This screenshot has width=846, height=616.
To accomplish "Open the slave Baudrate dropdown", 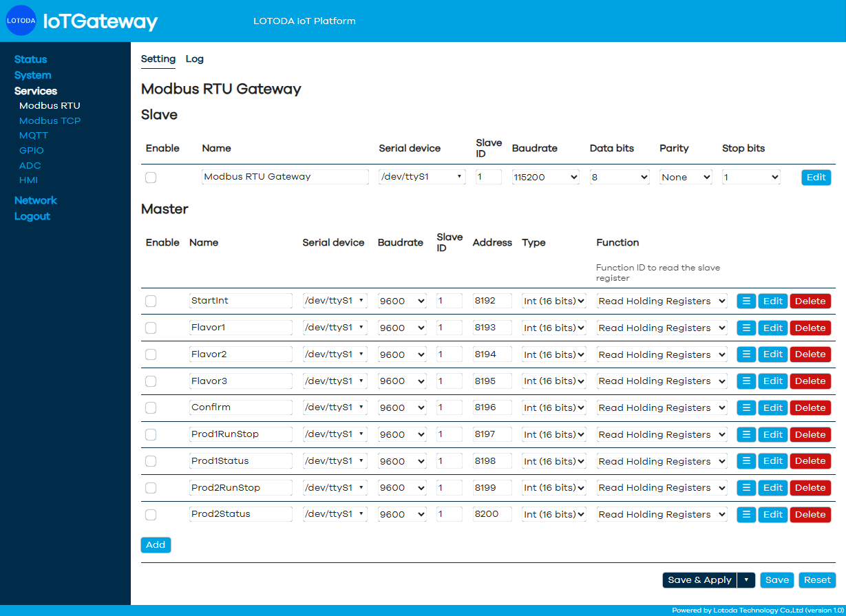I will [546, 177].
